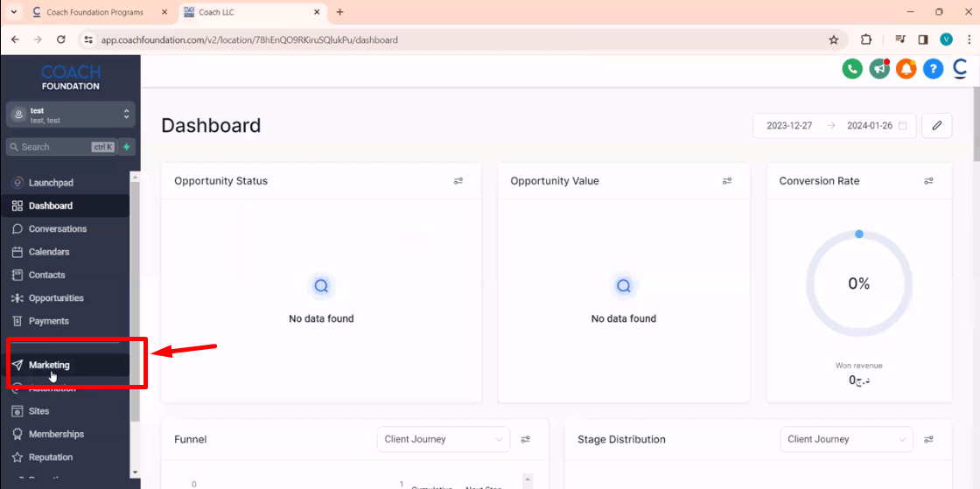Click the sidebar scrollbar down arrow
The image size is (980, 489).
coord(135,472)
